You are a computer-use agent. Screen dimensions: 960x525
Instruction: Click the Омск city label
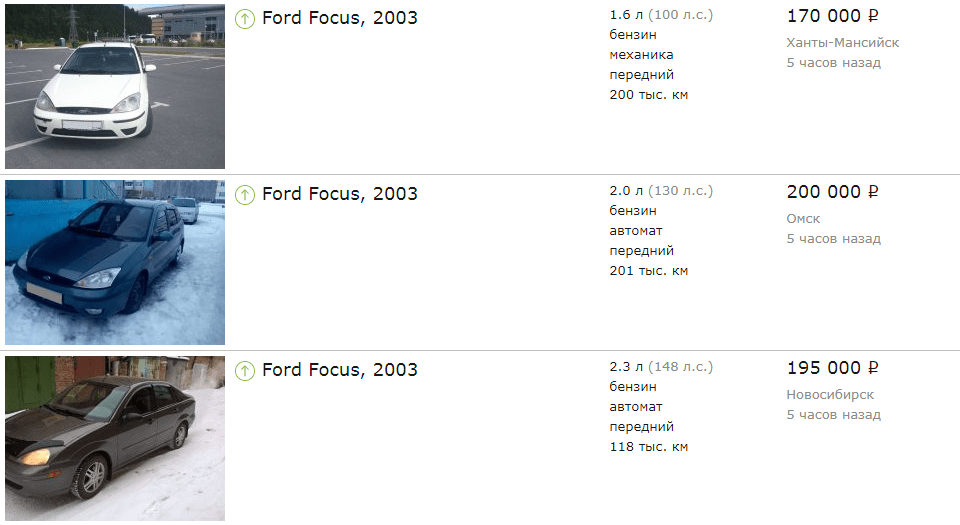803,219
